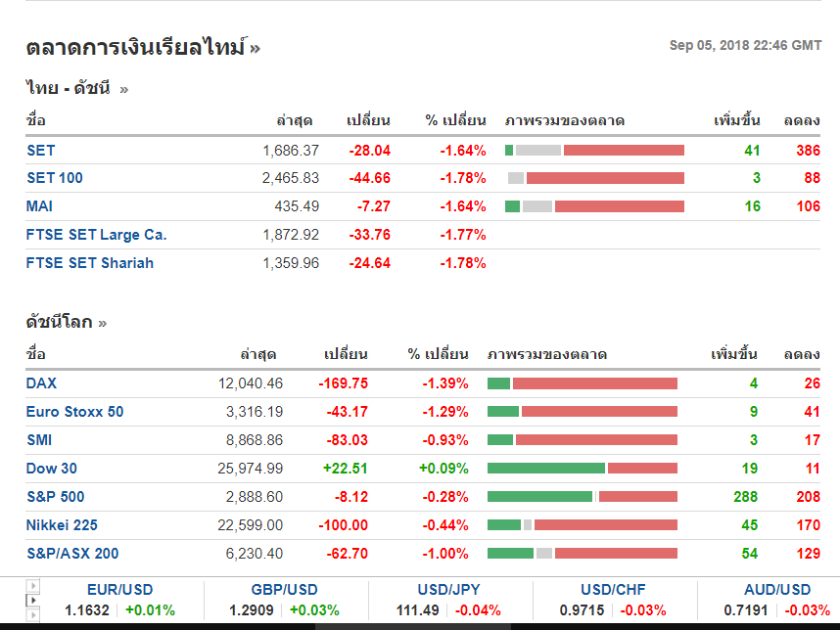The width and height of the screenshot is (840, 630).
Task: Go to Euro Stoxx 50 page
Action: click(75, 412)
